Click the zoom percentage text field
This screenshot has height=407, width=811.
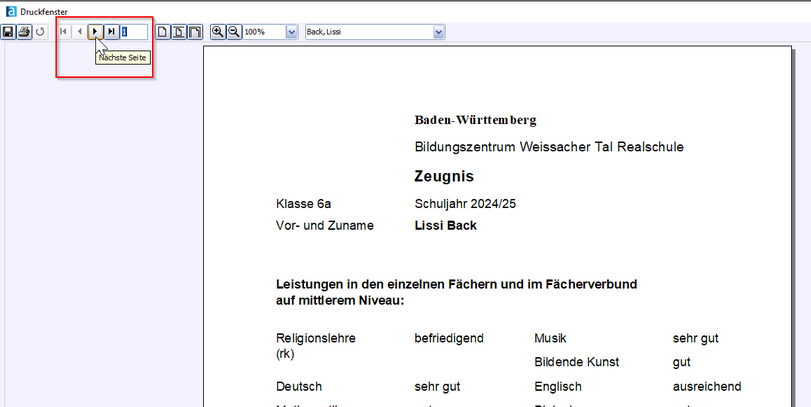point(264,32)
